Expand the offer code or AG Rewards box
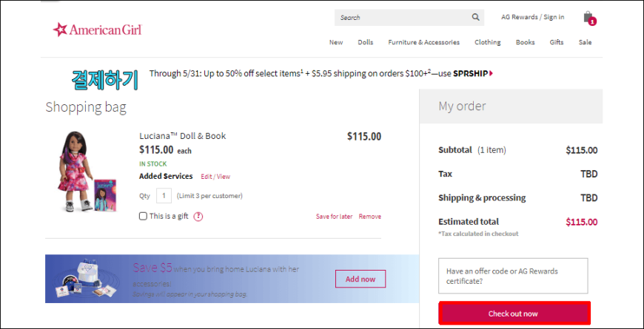This screenshot has height=329, width=644. (513, 276)
